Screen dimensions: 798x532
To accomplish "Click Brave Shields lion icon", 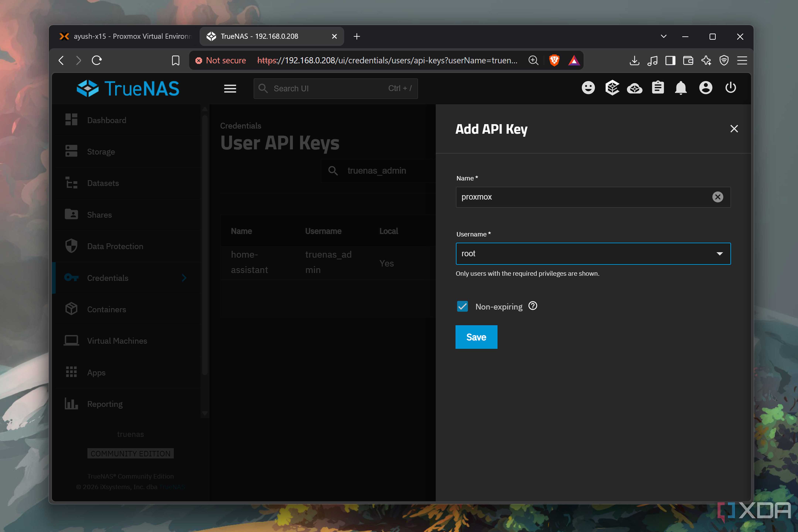I will coord(554,60).
